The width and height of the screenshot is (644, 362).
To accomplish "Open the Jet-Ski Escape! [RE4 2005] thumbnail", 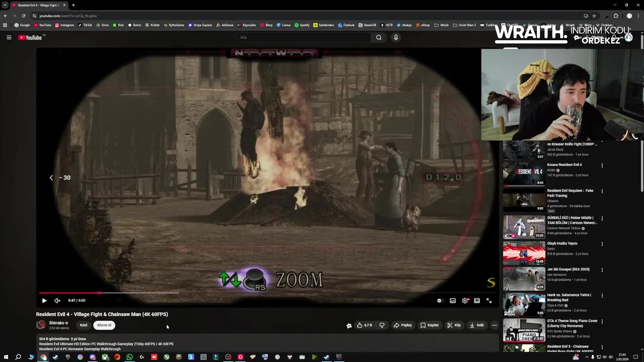I will 524,279.
